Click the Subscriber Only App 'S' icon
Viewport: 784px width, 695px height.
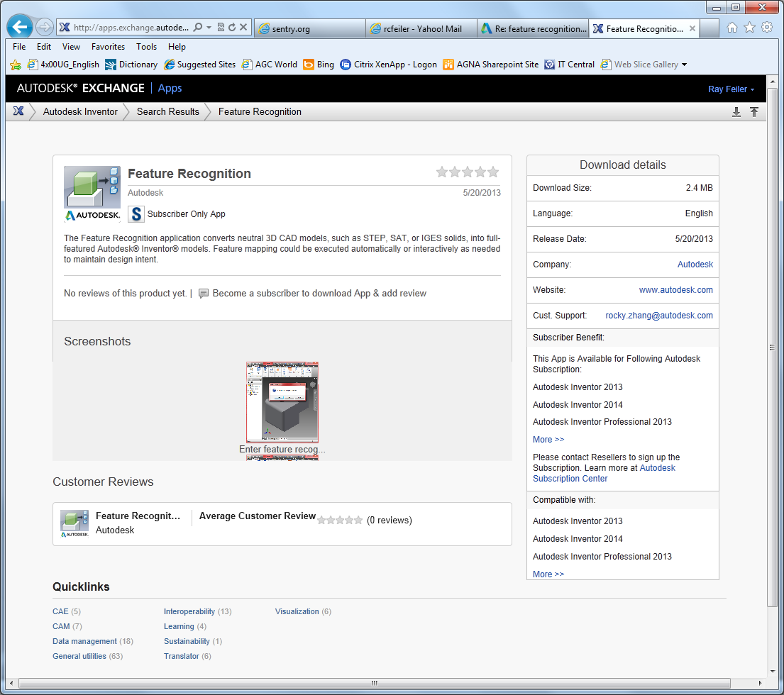coord(136,214)
